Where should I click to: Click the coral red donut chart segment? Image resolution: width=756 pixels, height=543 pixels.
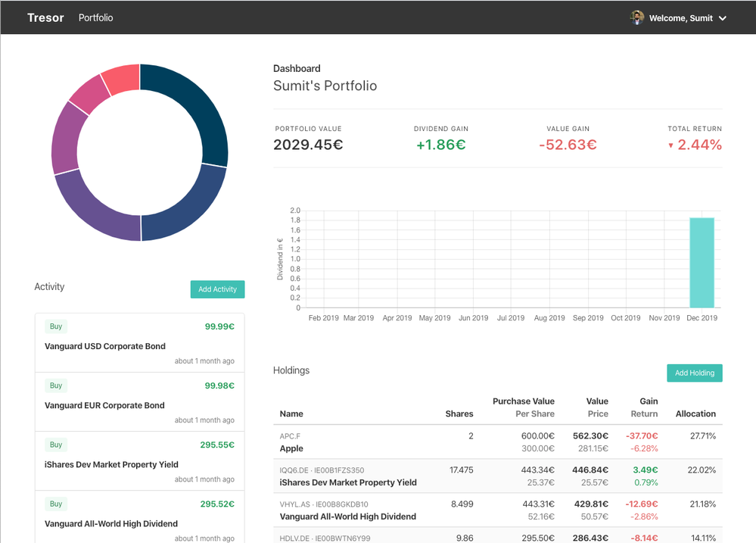pos(123,79)
